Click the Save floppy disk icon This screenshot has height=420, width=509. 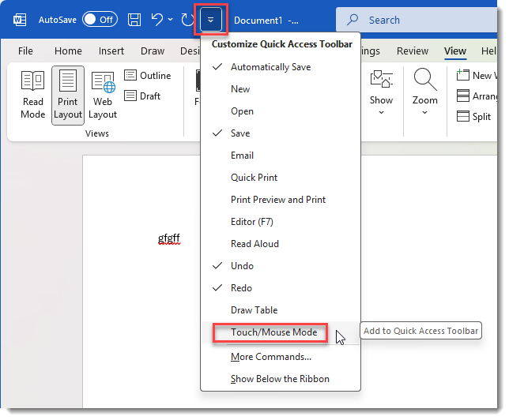point(134,20)
